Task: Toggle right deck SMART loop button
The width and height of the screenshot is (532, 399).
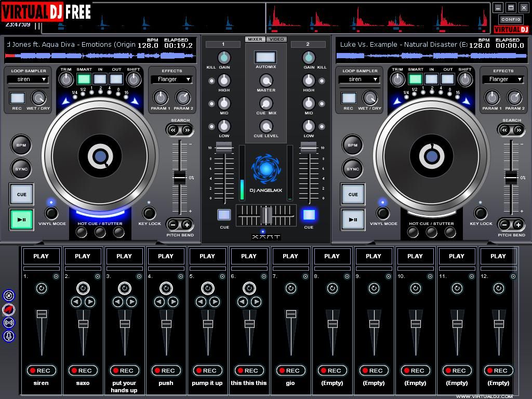Action: (415, 79)
